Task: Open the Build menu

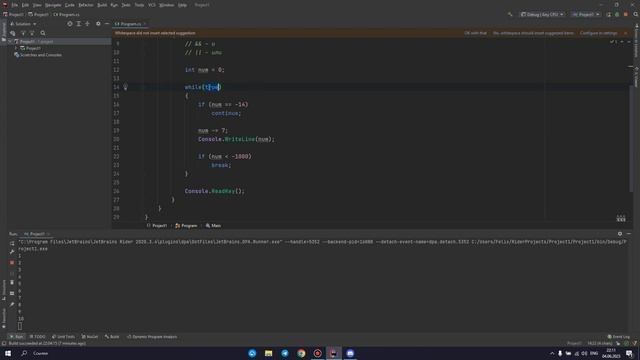Action: coord(102,5)
